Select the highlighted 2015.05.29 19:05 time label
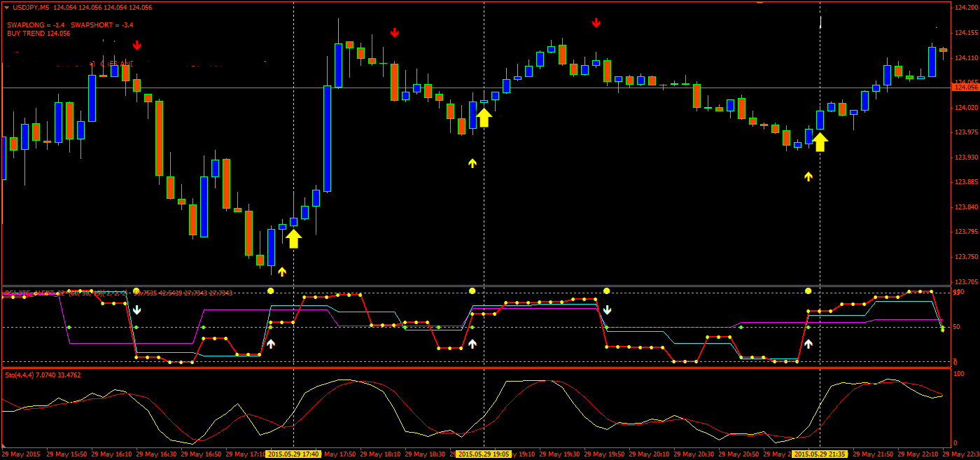The height and width of the screenshot is (460, 980). pos(484,454)
